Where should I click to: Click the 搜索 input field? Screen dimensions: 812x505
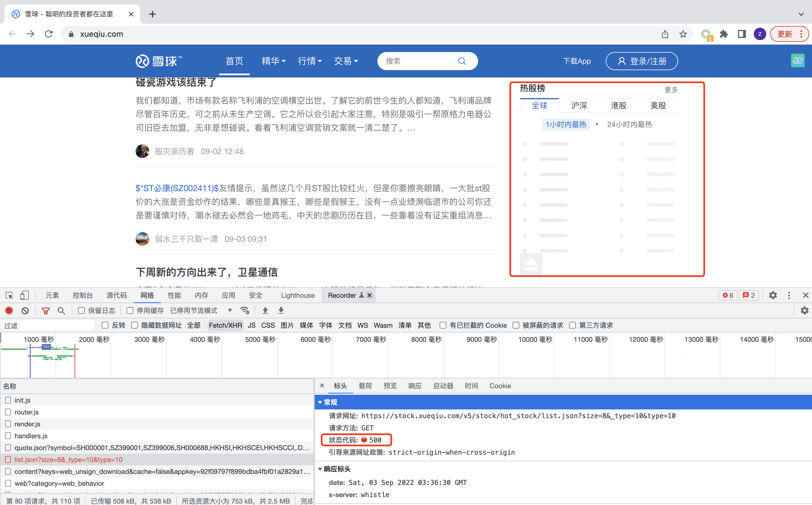(419, 61)
